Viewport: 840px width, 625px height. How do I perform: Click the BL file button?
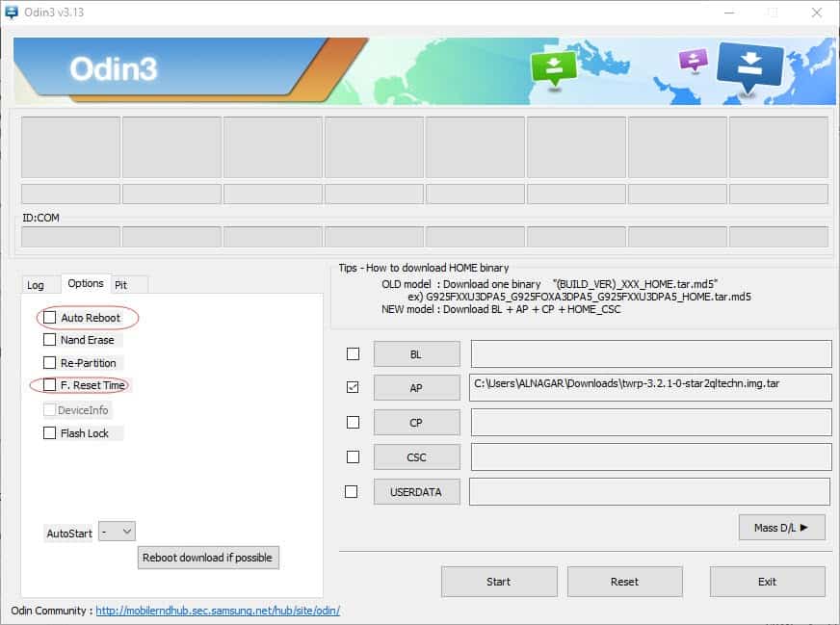(x=416, y=354)
